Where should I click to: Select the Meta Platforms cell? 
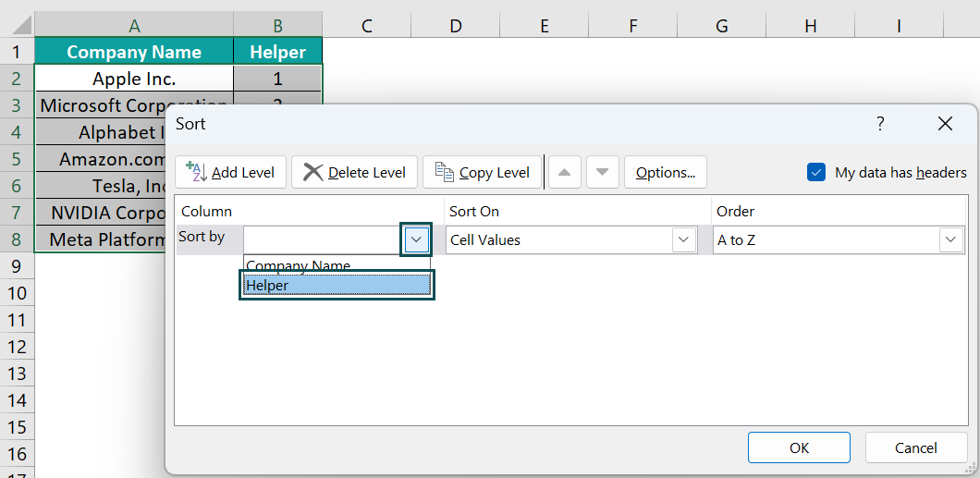coord(99,239)
